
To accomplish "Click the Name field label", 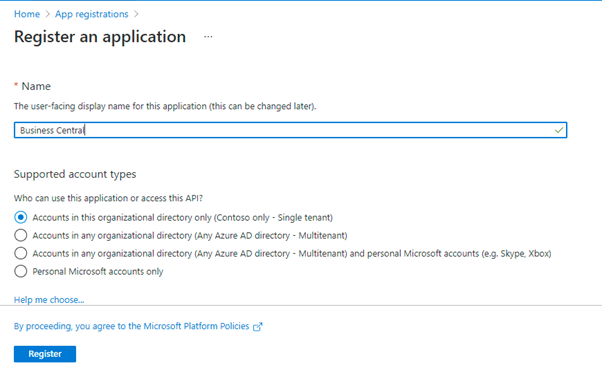I will click(36, 86).
